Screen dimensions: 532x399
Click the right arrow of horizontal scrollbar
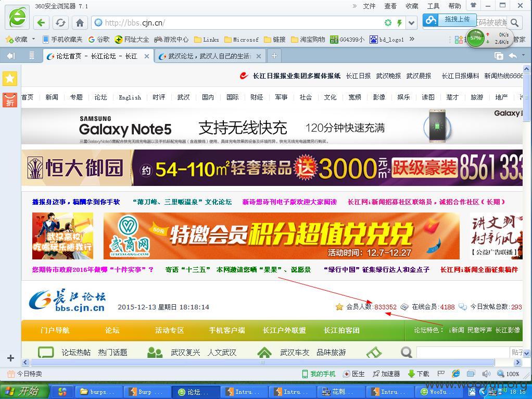518,363
